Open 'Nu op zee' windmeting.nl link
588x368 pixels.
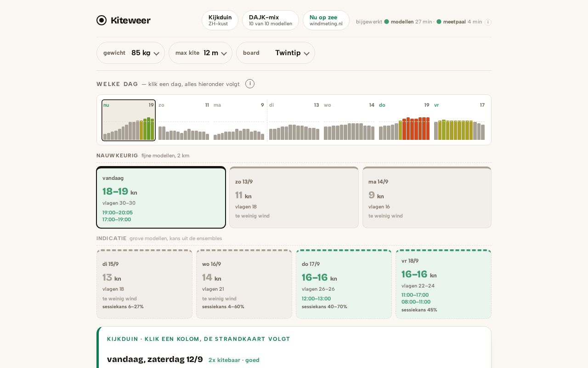tap(326, 20)
